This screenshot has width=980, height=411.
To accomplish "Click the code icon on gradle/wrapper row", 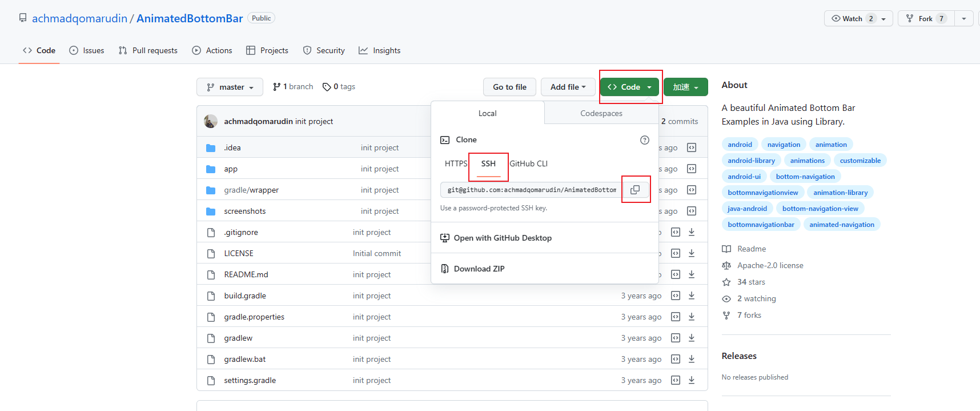I will tap(692, 190).
